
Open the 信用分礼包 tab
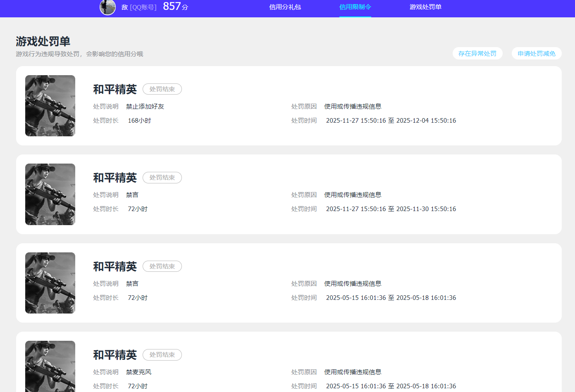click(x=285, y=7)
